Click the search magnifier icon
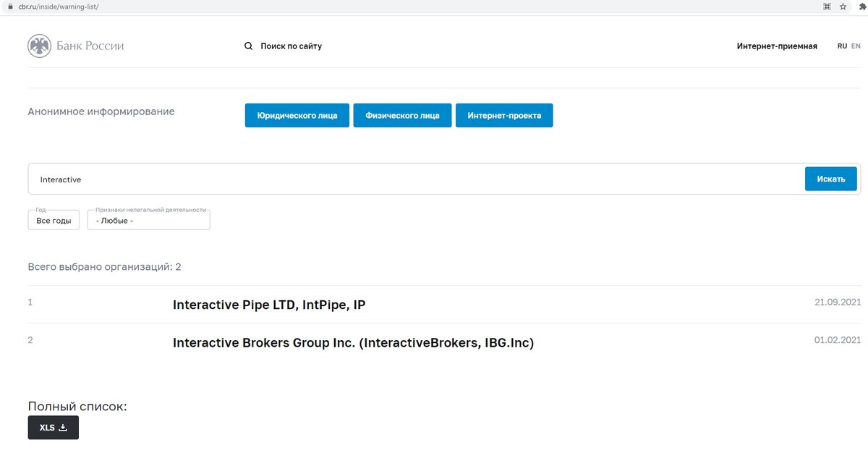This screenshot has width=868, height=474. [x=248, y=46]
